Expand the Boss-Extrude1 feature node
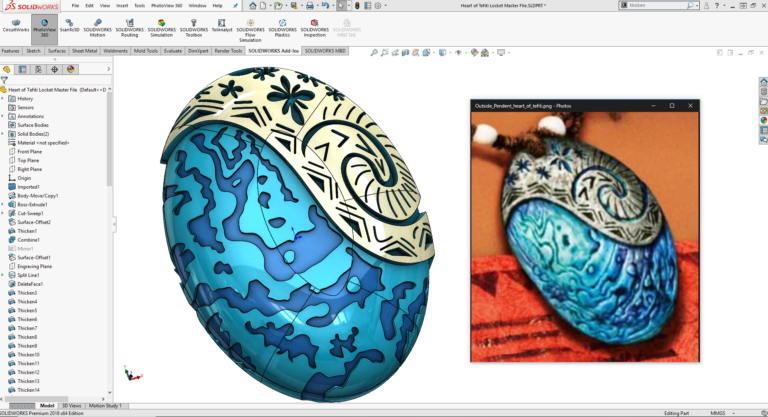Screen dimensions: 768x417 coord(4,204)
